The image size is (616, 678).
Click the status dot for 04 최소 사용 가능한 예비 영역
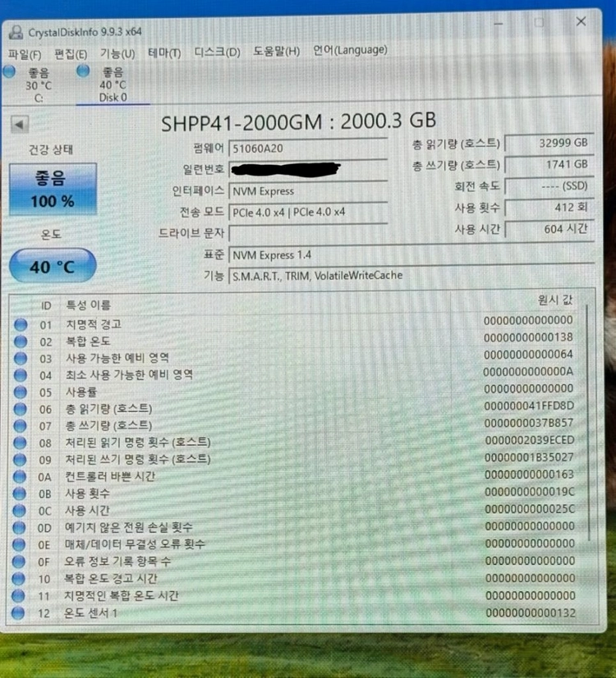(x=21, y=375)
